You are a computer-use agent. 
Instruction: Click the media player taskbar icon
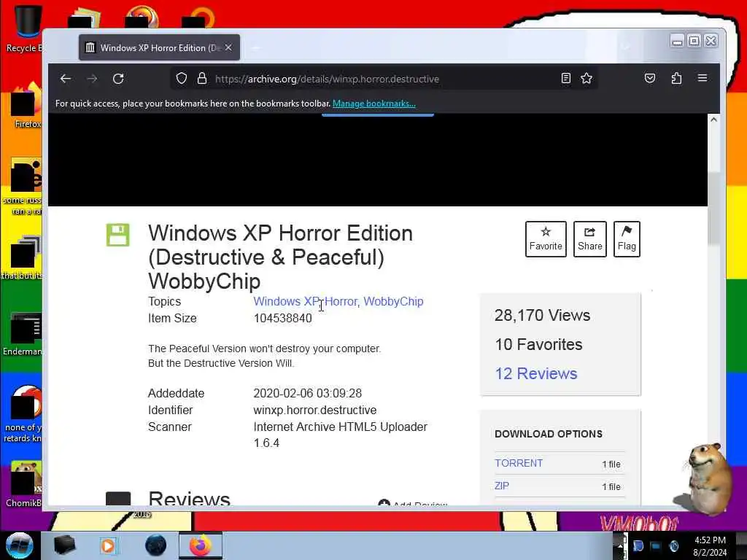pyautogui.click(x=108, y=545)
